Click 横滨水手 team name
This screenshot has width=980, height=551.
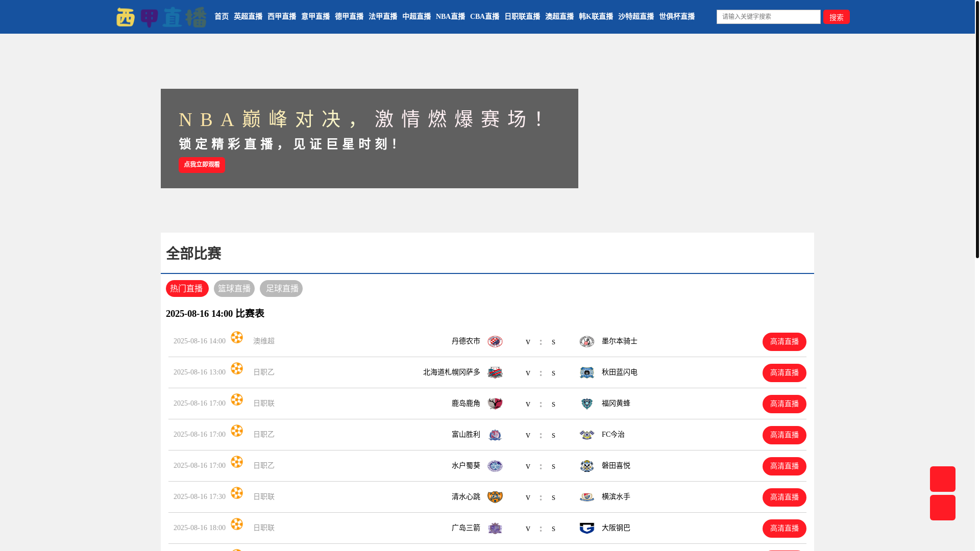point(616,496)
